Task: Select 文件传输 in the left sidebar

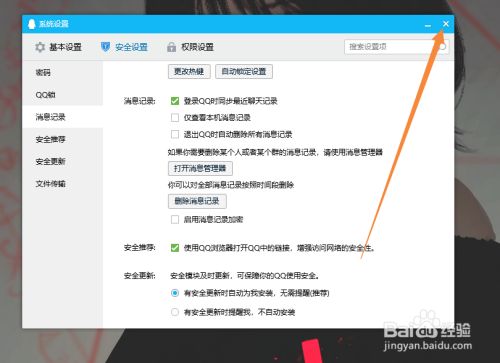Action: [63, 183]
